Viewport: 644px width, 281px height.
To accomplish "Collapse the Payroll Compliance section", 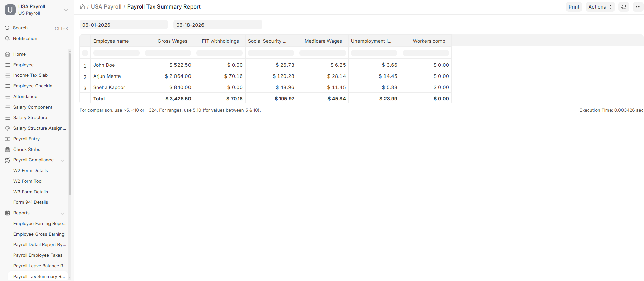I will 63,160.
